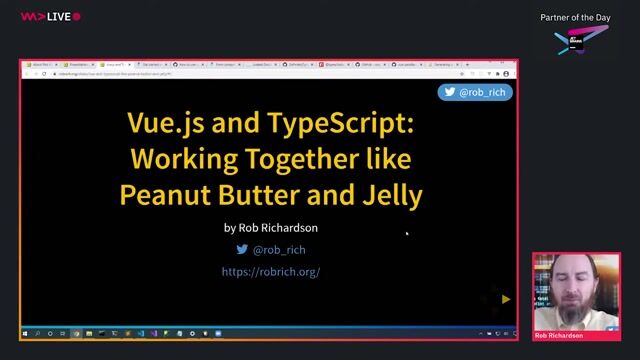Open the browser profile avatar
The height and width of the screenshot is (360, 640).
(506, 74)
